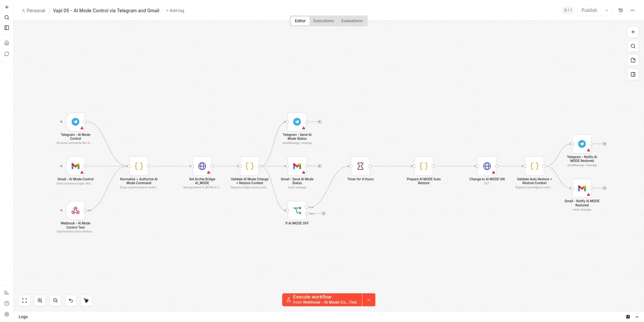Open the Webhook - AI Mode Control Test node
Image resolution: width=644 pixels, height=322 pixels.
[75, 211]
